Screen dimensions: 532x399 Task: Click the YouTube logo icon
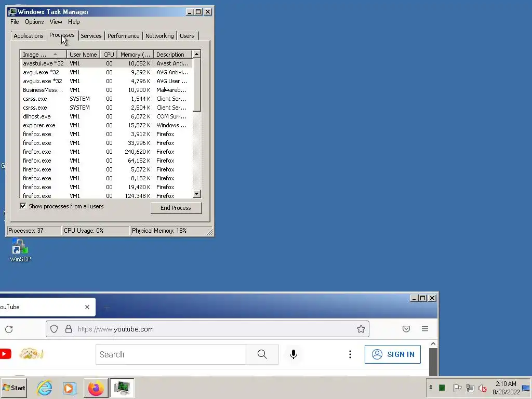(x=5, y=354)
